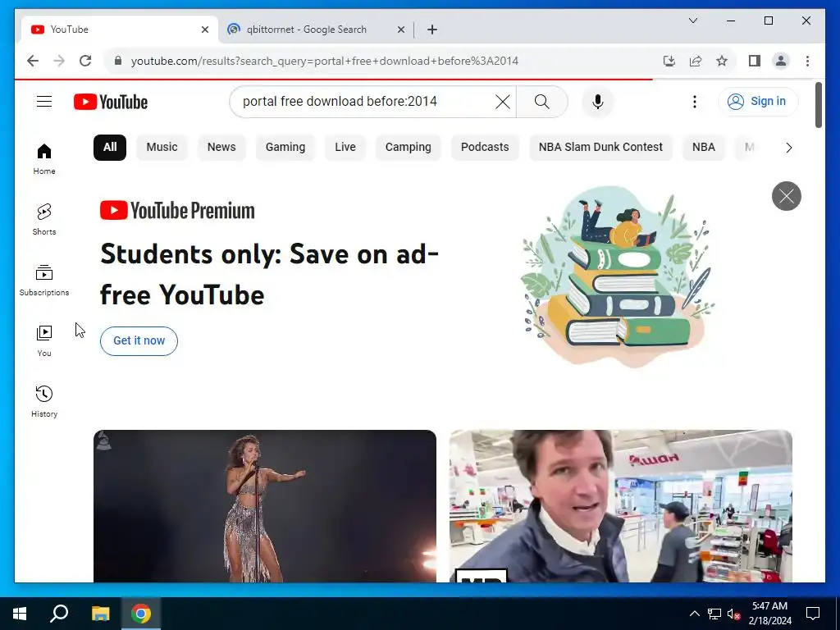Switch to YouTube tab
The height and width of the screenshot is (630, 840).
(x=120, y=30)
